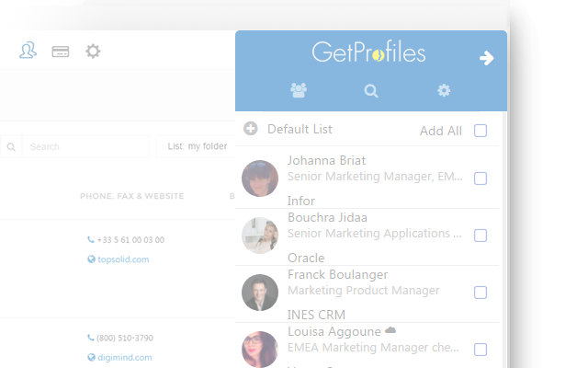Viewport: 588px width, 368px height.
Task: Click the Default List name
Action: 300,129
